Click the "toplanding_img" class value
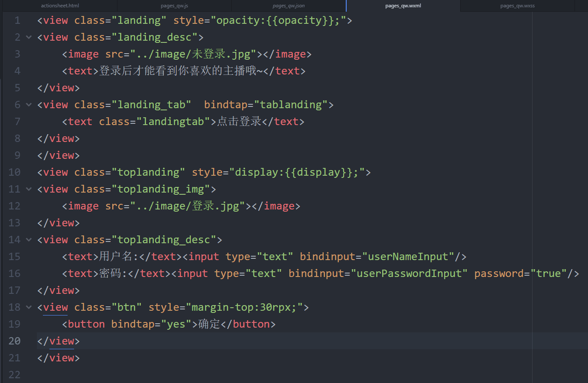Screen dimensions: 588x383 (x=161, y=189)
